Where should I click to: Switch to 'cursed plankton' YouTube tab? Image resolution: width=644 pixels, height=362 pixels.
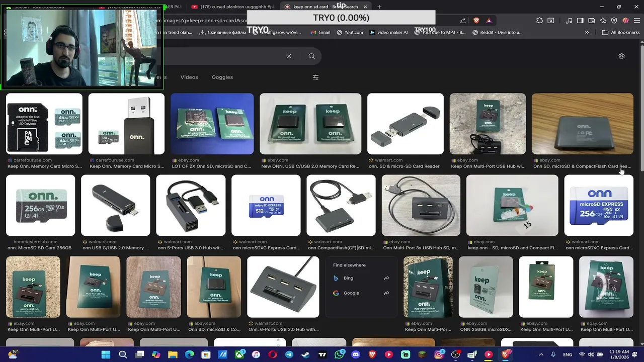(233, 7)
